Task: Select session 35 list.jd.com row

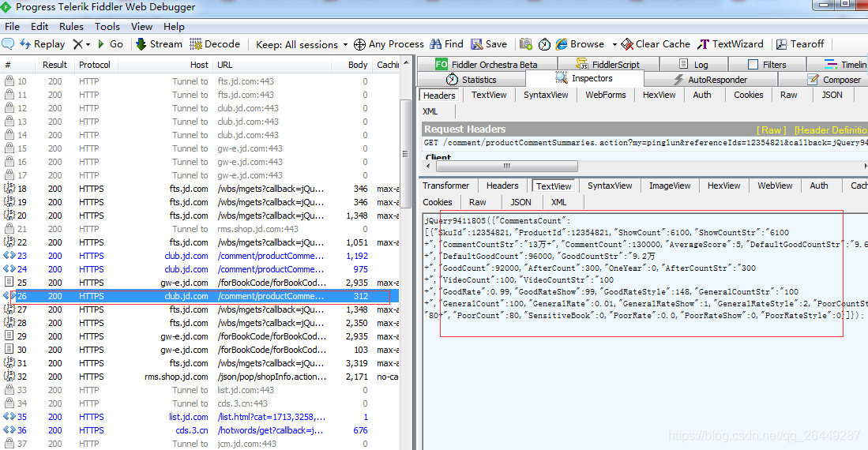Action: pos(199,417)
